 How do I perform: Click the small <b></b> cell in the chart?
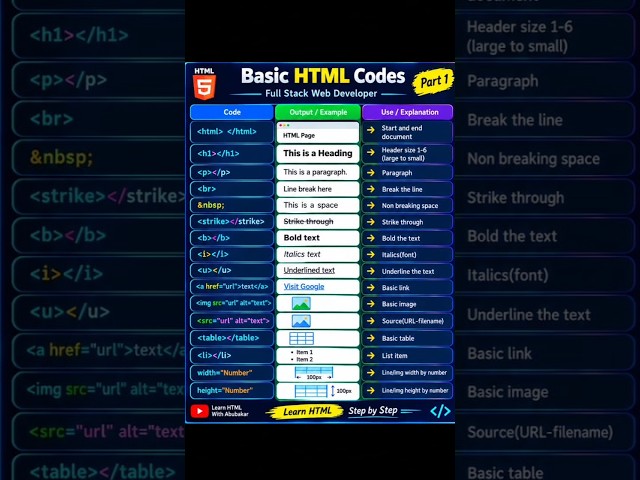pyautogui.click(x=232, y=238)
